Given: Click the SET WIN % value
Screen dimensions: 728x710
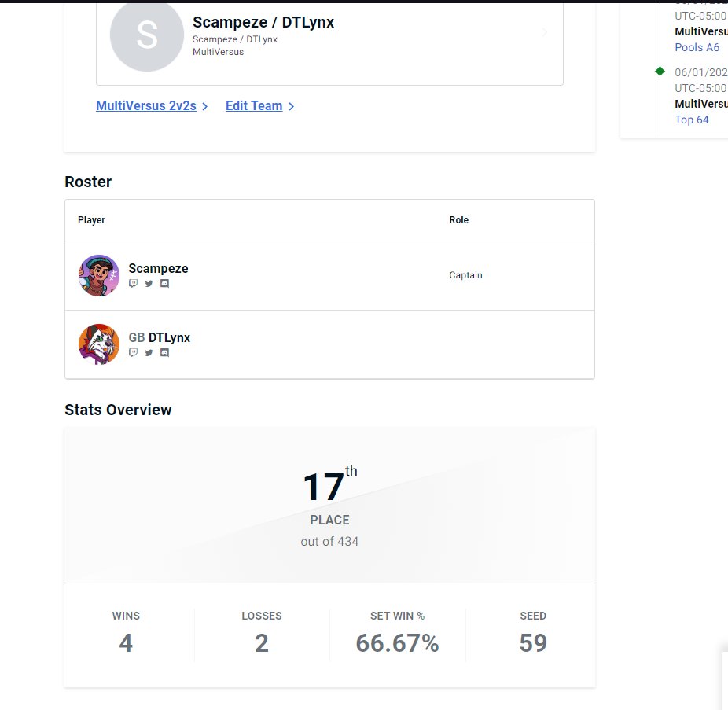Looking at the screenshot, I should coord(397,643).
